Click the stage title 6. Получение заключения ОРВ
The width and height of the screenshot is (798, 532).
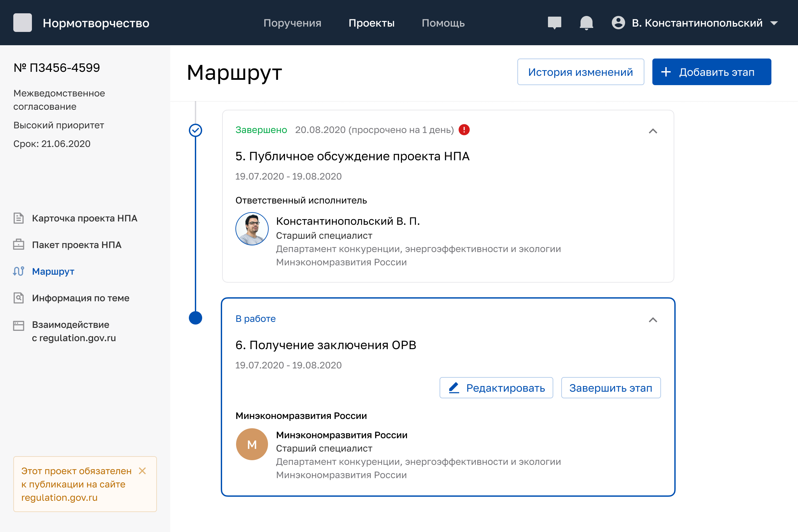[x=326, y=345]
